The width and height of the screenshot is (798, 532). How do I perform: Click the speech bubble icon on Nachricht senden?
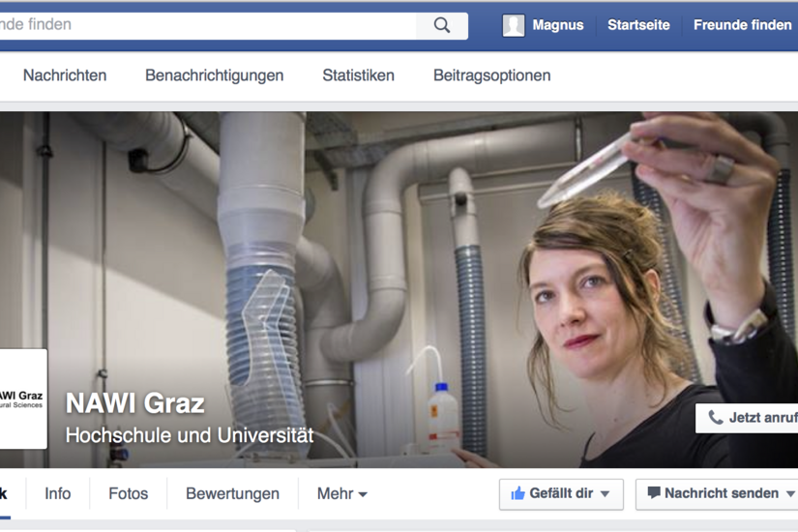(x=654, y=493)
